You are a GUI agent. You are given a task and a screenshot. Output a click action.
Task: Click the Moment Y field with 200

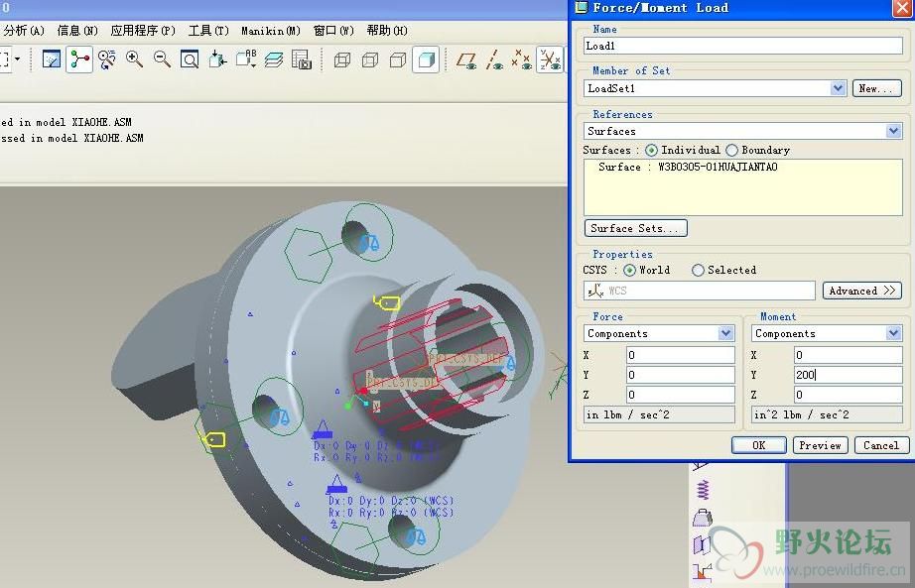[849, 375]
